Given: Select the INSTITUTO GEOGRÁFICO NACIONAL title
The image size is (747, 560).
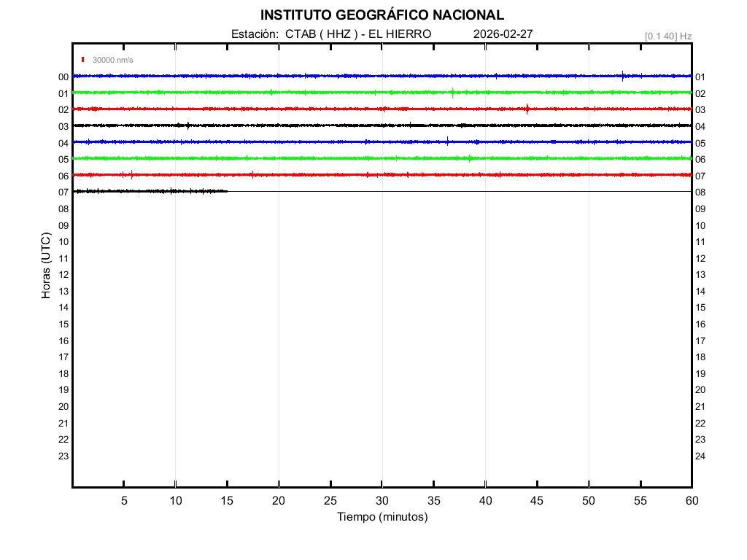Looking at the screenshot, I should tap(382, 15).
